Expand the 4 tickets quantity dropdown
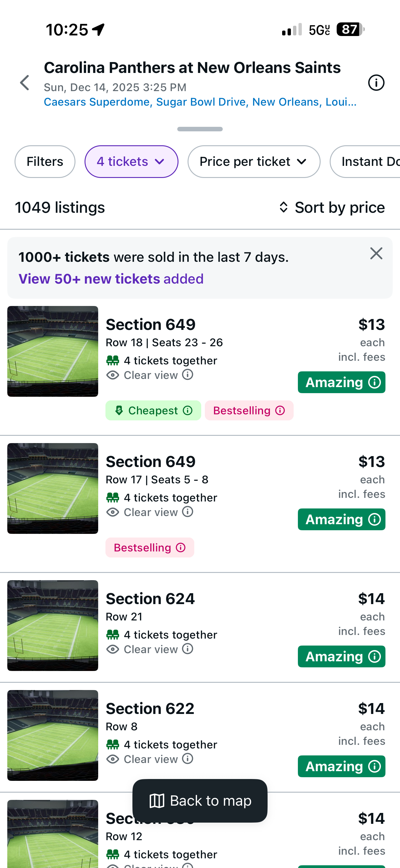 coord(131,162)
